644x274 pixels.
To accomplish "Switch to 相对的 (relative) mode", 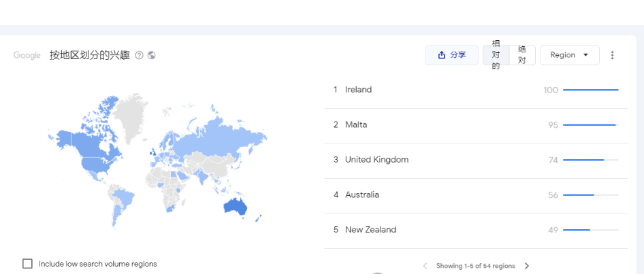I will point(496,55).
